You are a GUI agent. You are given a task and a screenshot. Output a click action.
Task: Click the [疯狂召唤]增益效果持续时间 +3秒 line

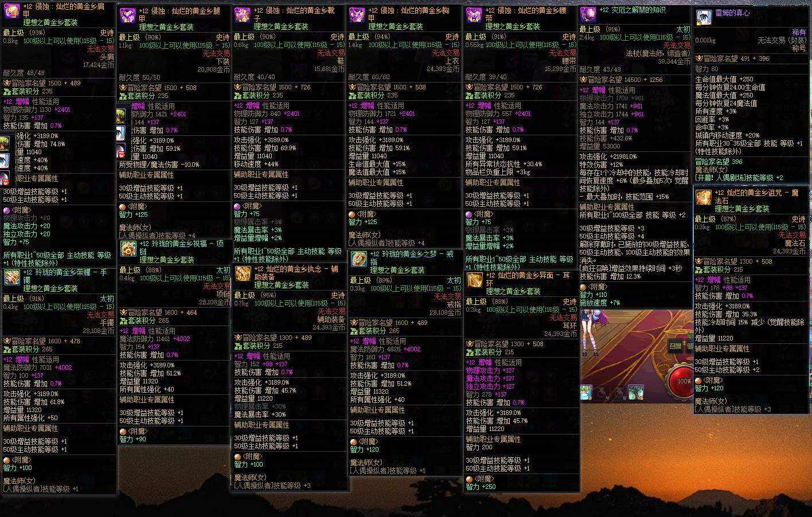[631, 268]
